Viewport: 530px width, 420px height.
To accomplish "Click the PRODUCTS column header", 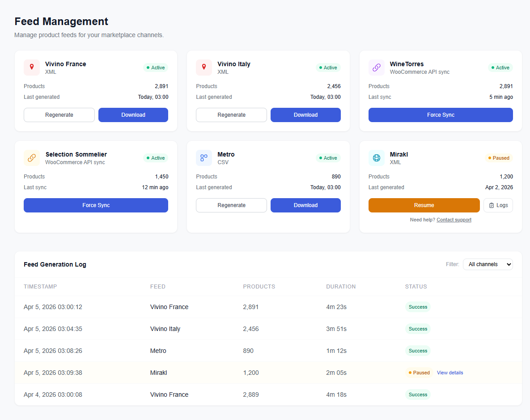I will [259, 287].
